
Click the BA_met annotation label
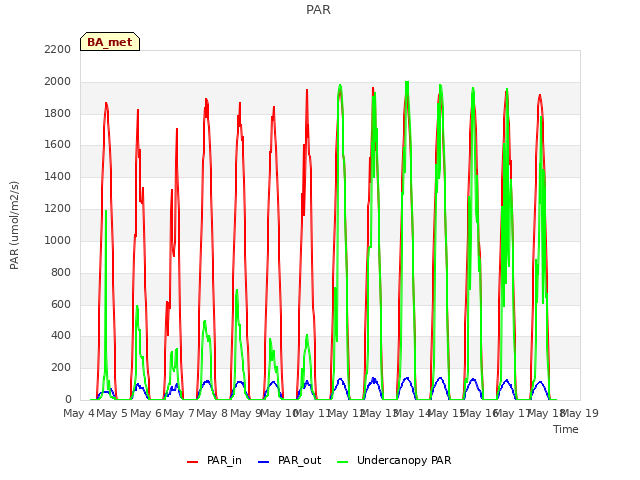point(110,42)
